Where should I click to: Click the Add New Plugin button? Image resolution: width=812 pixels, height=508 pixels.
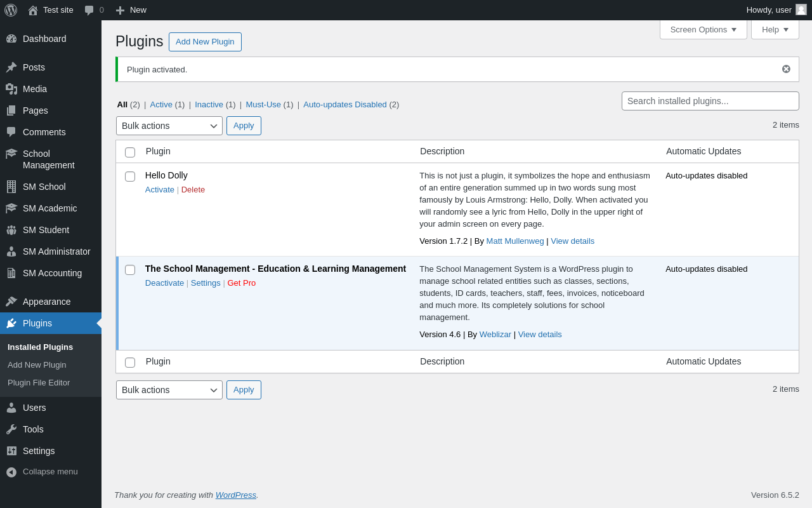205,42
